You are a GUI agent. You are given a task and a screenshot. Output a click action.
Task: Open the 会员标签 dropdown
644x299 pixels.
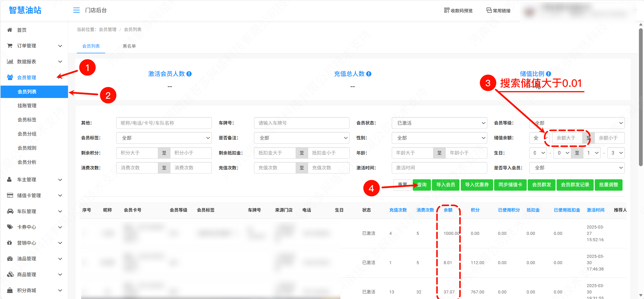coord(164,138)
